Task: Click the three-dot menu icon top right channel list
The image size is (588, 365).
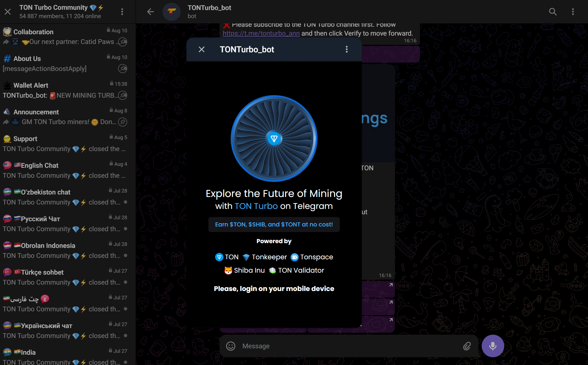Action: pos(122,12)
